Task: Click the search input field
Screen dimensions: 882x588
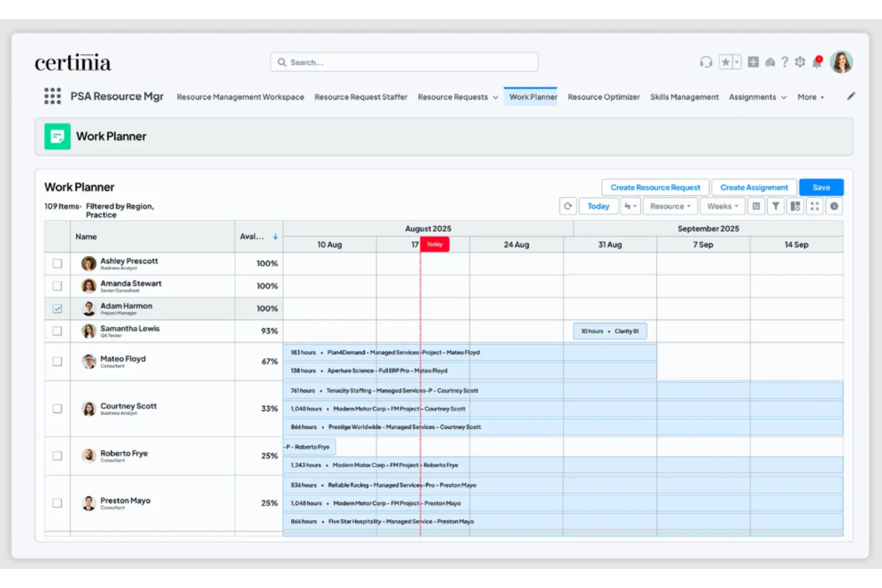Action: coord(404,62)
